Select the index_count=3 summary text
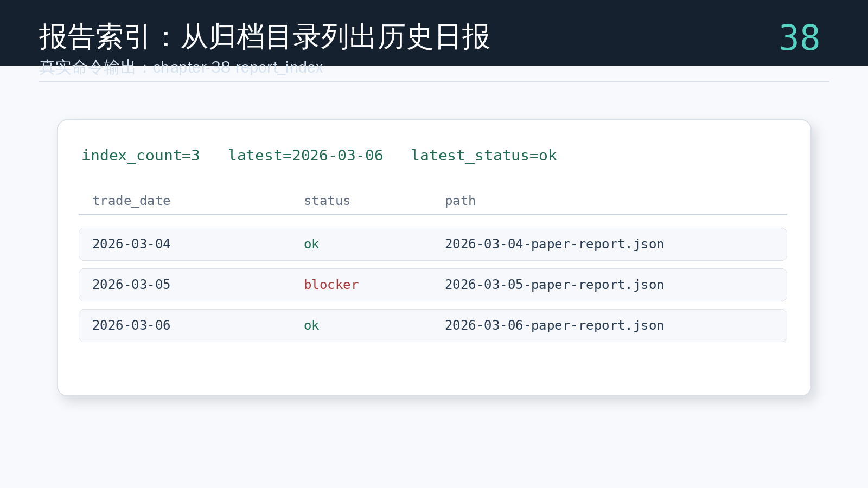This screenshot has width=868, height=488. pyautogui.click(x=141, y=156)
